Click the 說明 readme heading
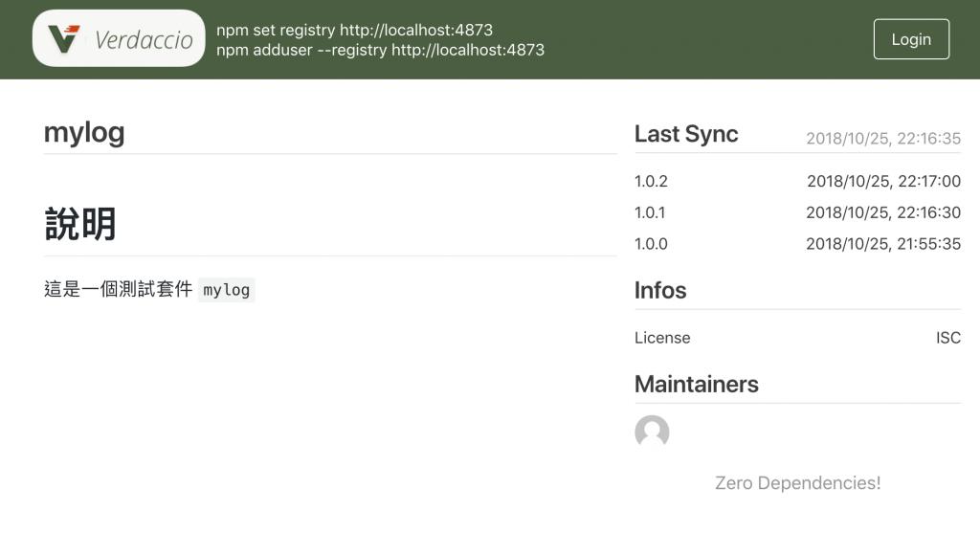 pyautogui.click(x=80, y=225)
